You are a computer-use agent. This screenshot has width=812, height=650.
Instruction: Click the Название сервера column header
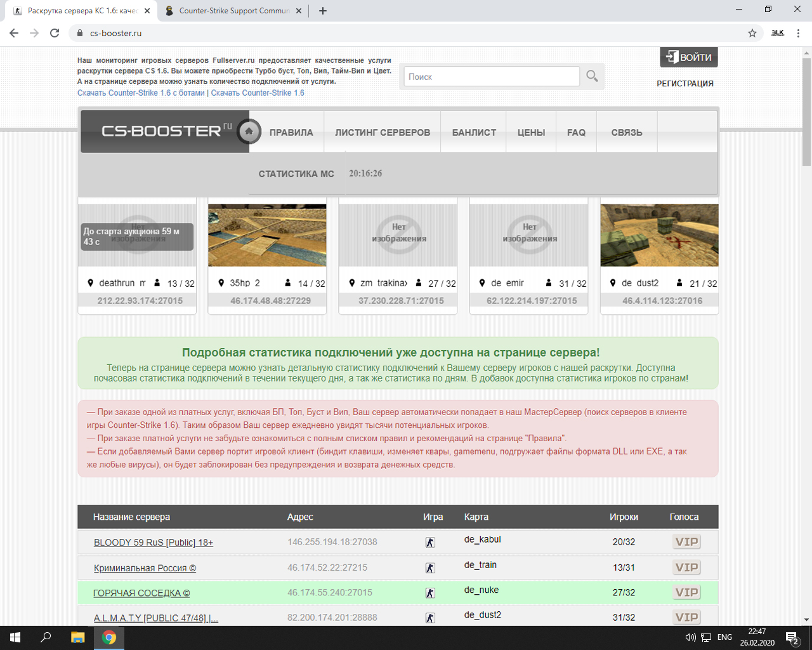click(x=131, y=517)
